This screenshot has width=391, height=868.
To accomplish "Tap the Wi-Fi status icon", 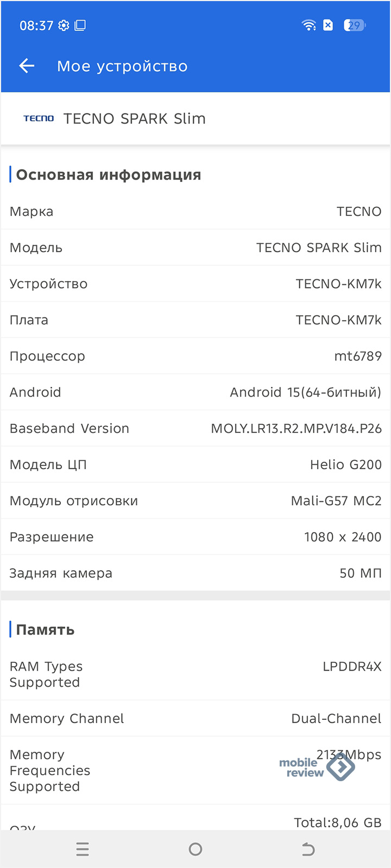I will coord(308,25).
